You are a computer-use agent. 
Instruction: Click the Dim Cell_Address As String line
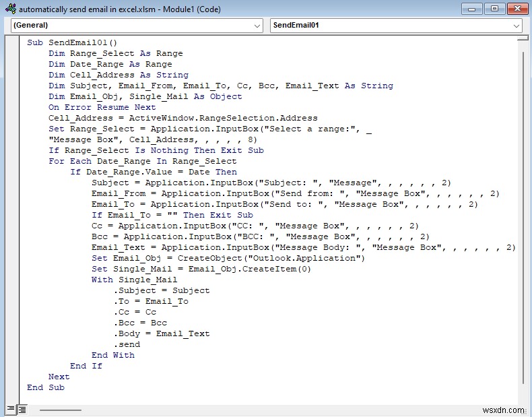pos(118,75)
